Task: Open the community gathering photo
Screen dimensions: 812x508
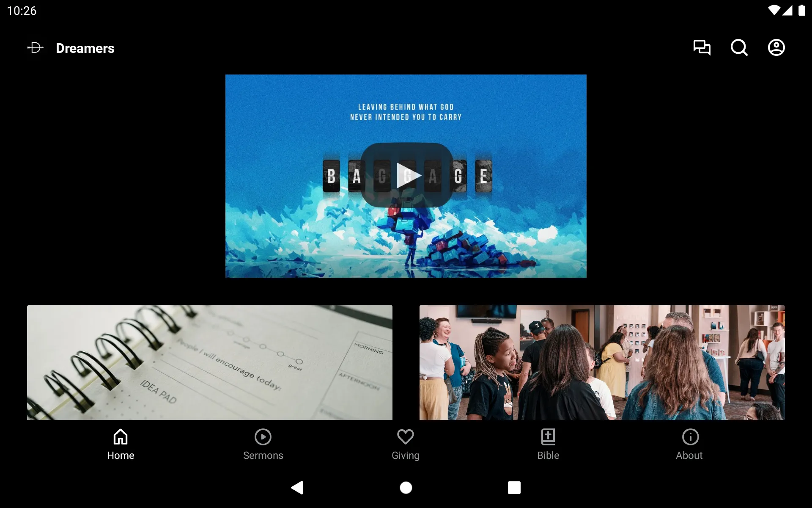Action: (602, 362)
